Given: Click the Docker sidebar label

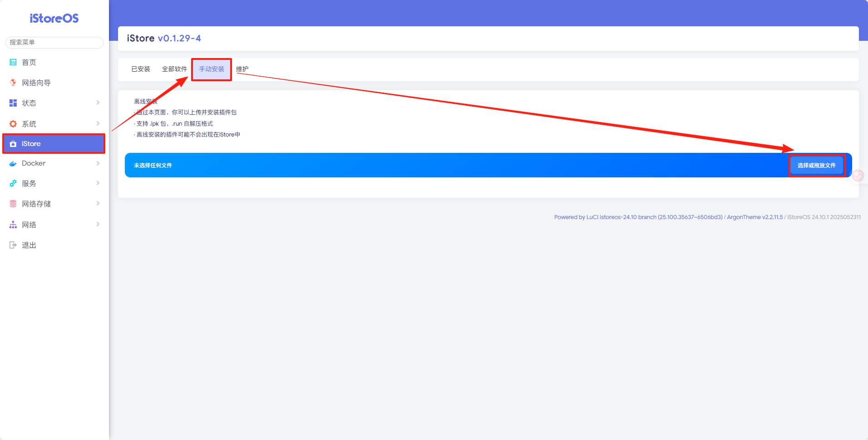Looking at the screenshot, I should tap(34, 163).
